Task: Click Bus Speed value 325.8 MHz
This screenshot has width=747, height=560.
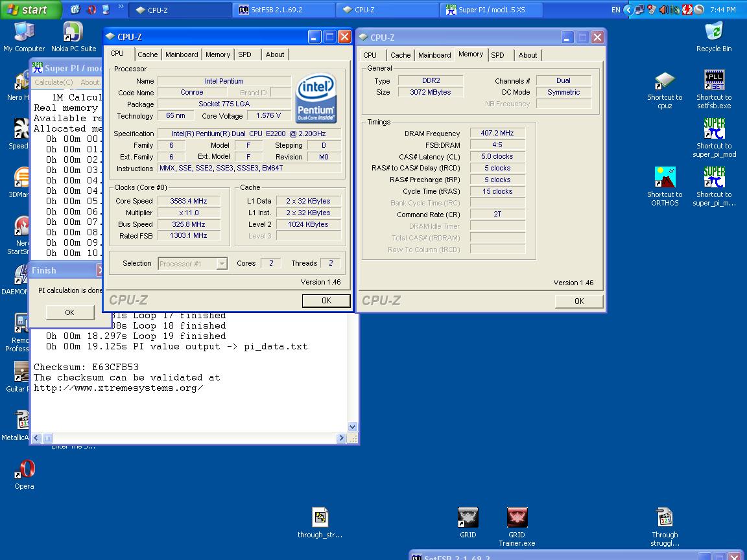Action: tap(189, 224)
